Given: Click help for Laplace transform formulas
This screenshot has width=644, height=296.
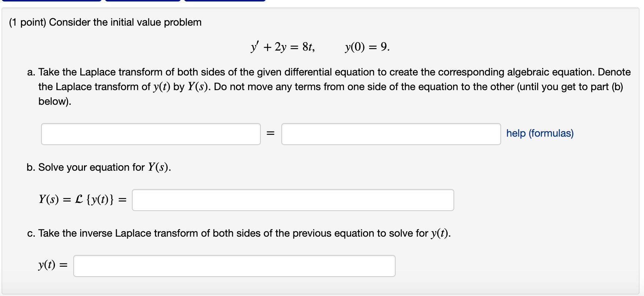Looking at the screenshot, I should (540, 133).
